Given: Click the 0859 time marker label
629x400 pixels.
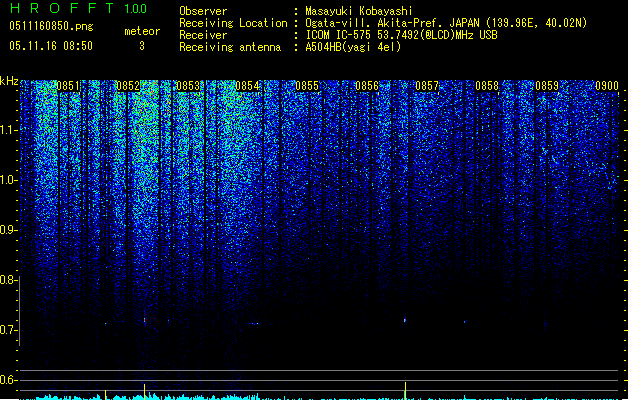Looking at the screenshot, I should [x=547, y=86].
